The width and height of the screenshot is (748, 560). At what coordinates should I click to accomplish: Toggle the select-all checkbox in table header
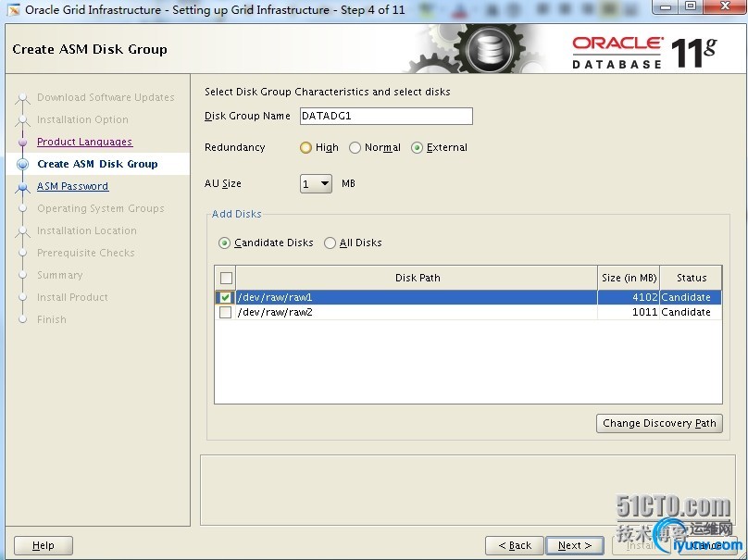point(226,278)
